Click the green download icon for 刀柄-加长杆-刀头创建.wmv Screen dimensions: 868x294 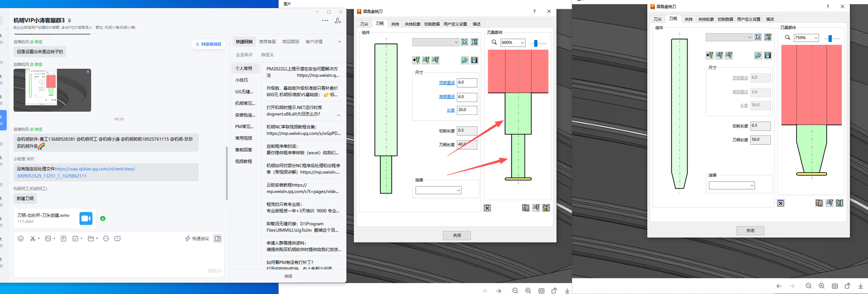pyautogui.click(x=103, y=219)
